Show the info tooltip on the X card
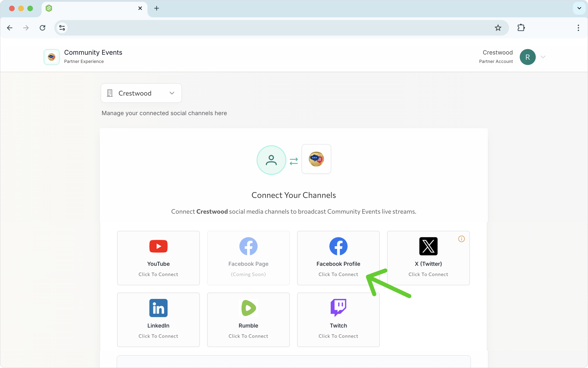This screenshot has width=588, height=368. click(x=462, y=239)
